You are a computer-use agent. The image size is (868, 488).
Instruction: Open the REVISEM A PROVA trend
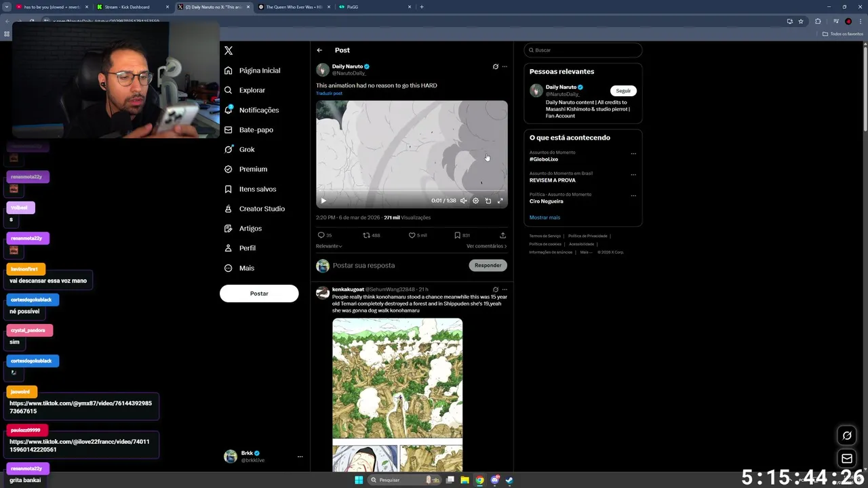click(553, 180)
